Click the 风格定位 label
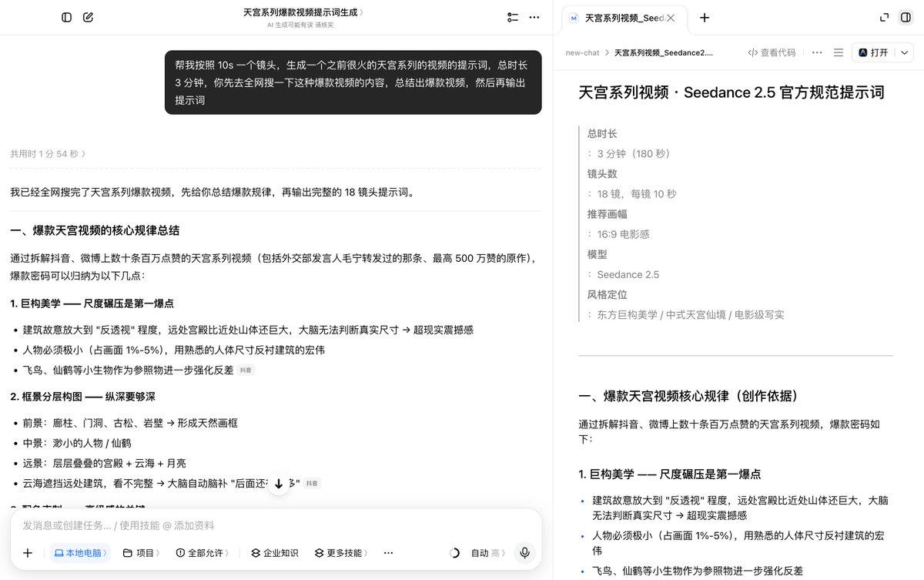 point(608,294)
